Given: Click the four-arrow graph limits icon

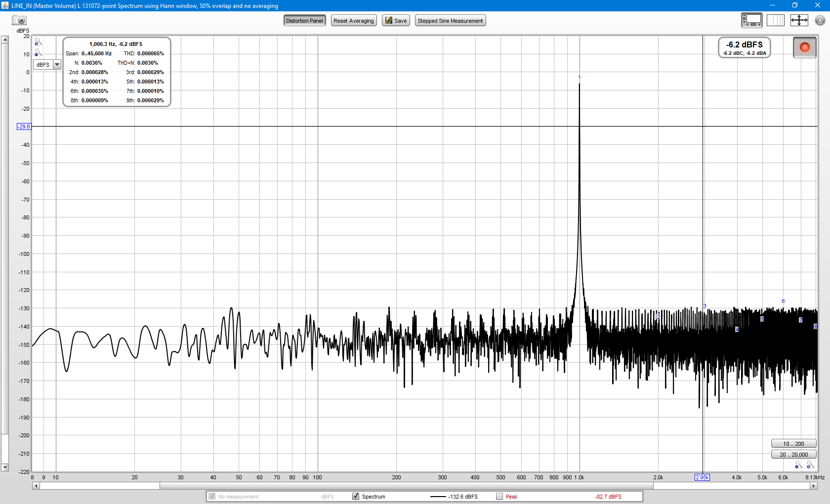Looking at the screenshot, I should click(799, 20).
